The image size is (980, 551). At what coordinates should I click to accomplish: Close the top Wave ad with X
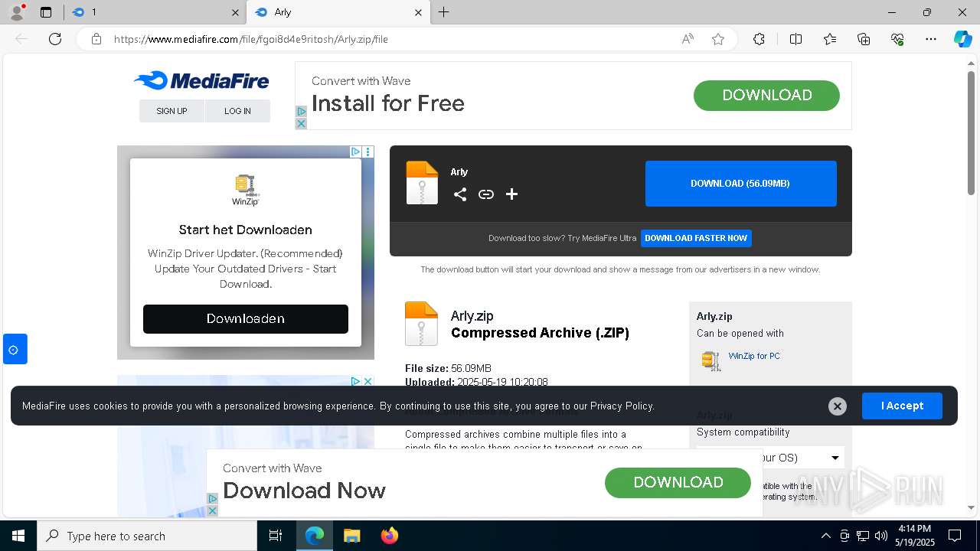(301, 124)
